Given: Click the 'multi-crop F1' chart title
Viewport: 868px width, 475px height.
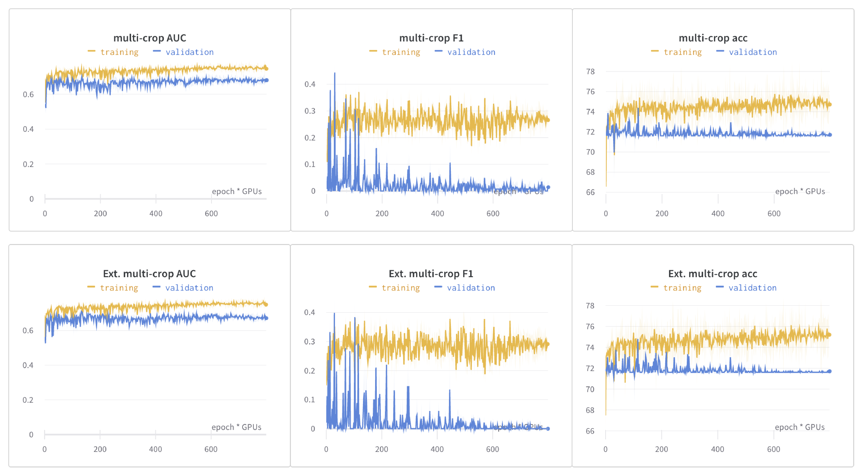Looking at the screenshot, I should [x=431, y=38].
